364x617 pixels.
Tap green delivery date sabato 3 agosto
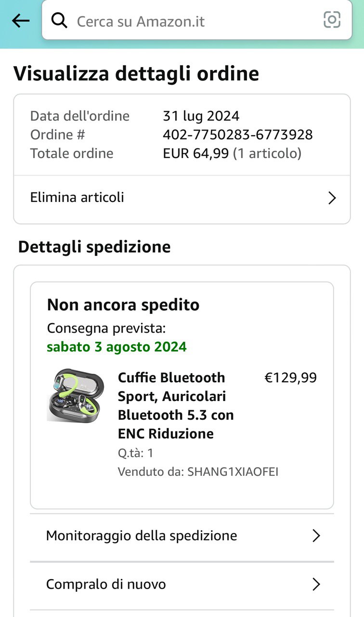117,347
